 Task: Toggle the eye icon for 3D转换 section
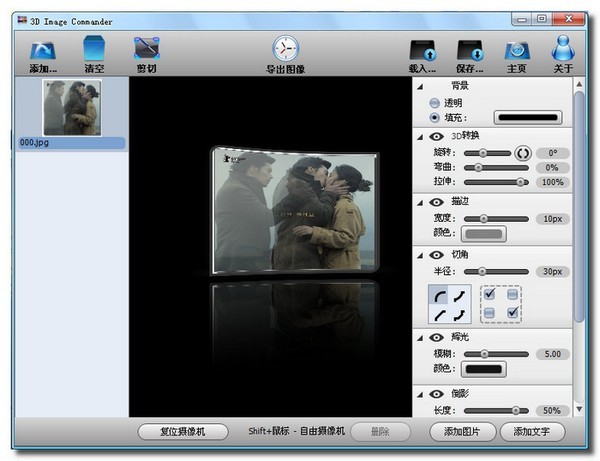click(x=436, y=135)
